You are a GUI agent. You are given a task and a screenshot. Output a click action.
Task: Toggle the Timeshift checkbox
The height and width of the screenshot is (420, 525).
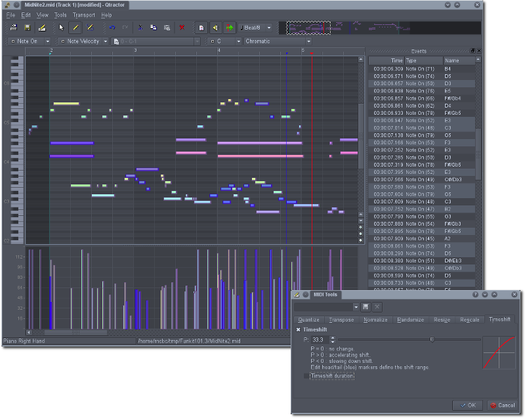pyautogui.click(x=299, y=329)
